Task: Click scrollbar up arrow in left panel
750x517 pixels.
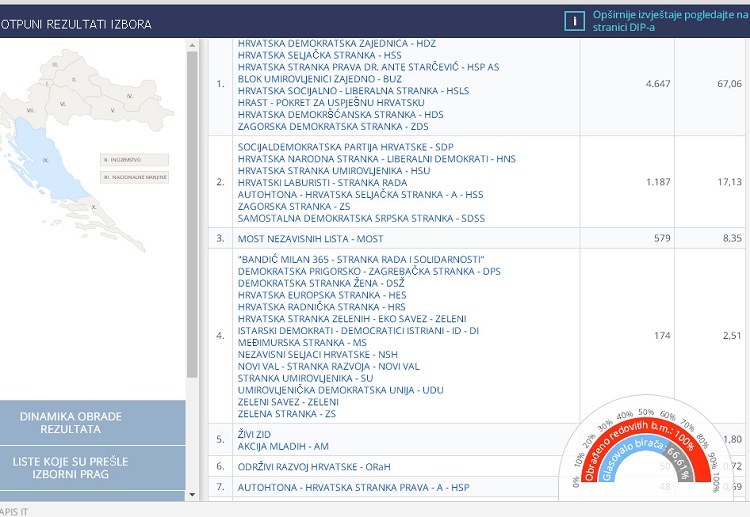Action: click(192, 45)
